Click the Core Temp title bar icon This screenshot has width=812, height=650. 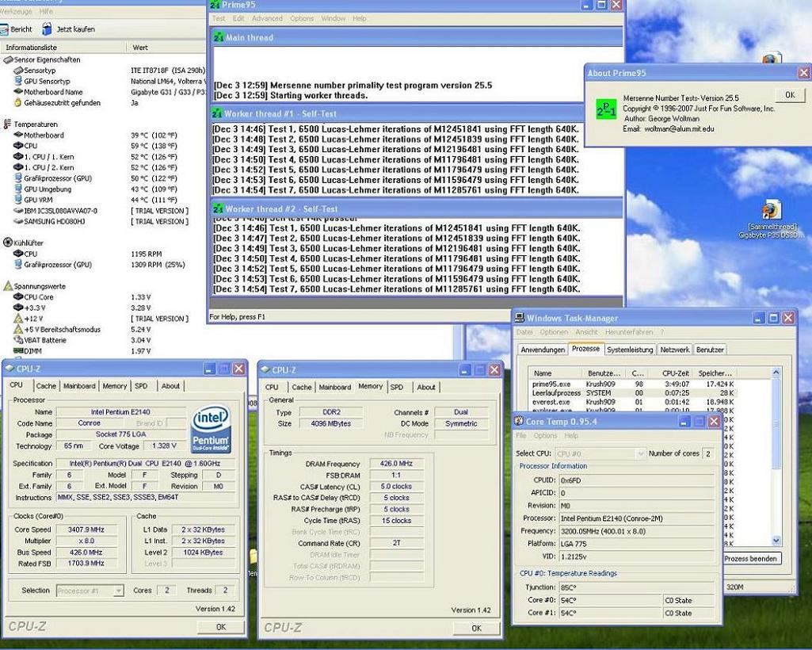[x=520, y=422]
